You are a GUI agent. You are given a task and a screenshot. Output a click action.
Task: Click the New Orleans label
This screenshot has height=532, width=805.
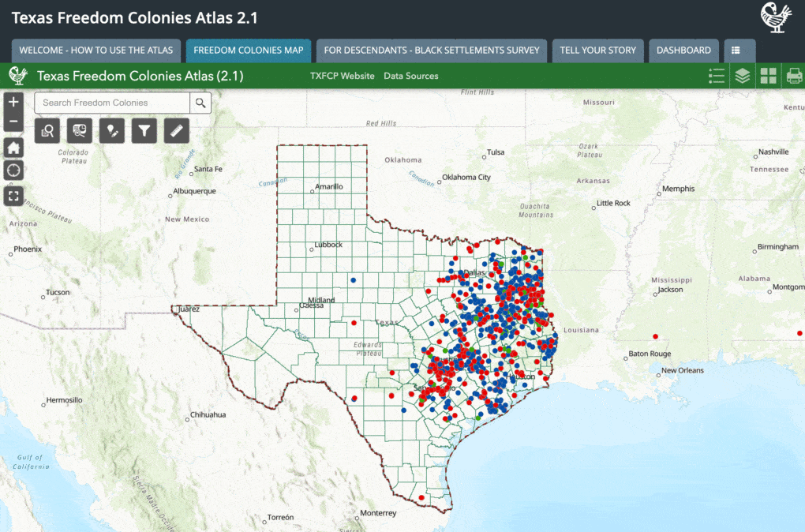(x=683, y=370)
